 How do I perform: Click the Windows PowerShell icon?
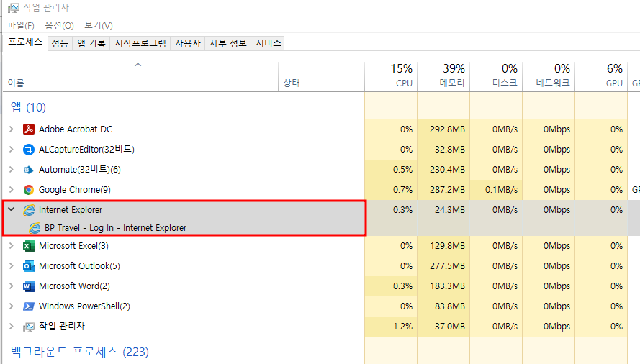[29, 306]
